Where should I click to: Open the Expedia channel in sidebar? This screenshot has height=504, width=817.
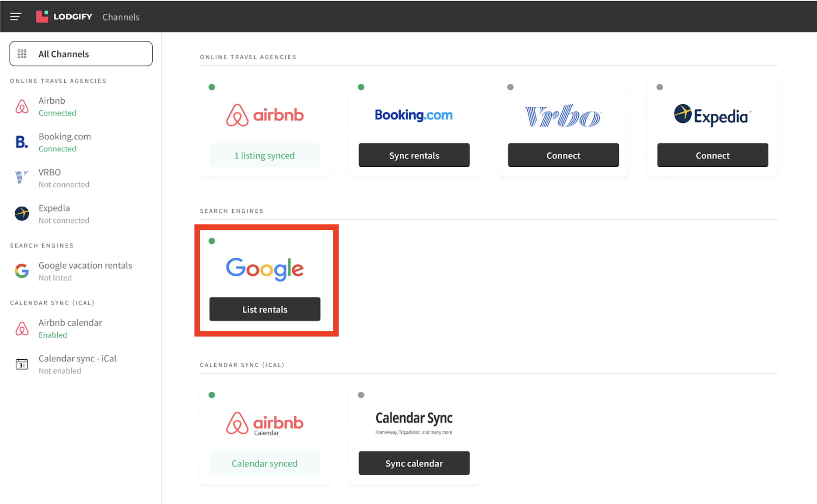(x=81, y=214)
